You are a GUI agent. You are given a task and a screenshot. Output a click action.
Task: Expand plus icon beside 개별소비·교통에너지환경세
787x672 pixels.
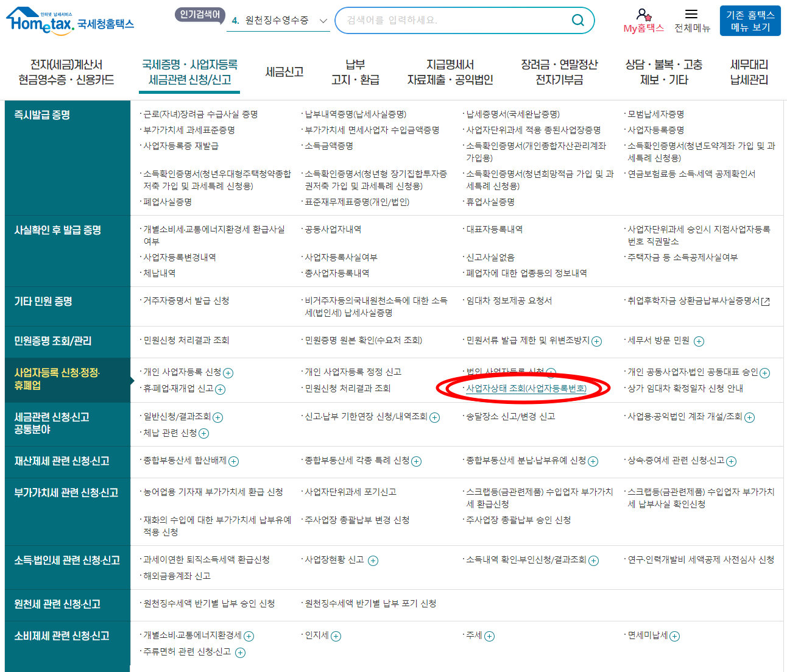coord(249,636)
